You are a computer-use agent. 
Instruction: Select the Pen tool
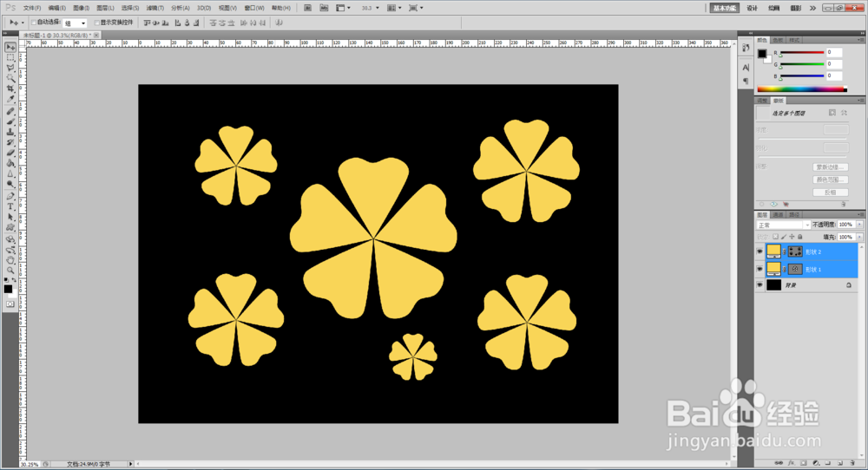[10, 196]
